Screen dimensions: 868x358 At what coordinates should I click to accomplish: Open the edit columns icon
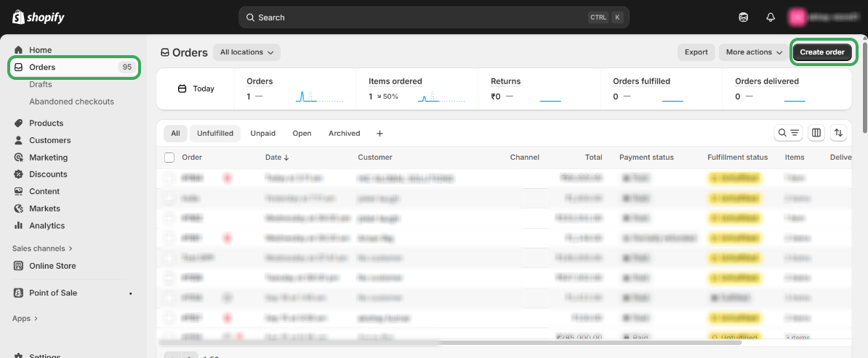click(816, 133)
